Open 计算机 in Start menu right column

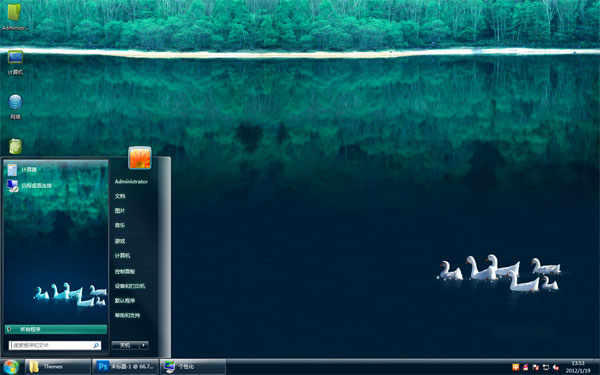[122, 256]
